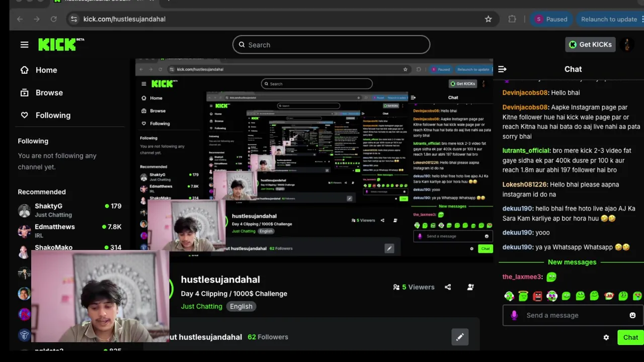
Task: Click lutrants_official username in chat
Action: (x=526, y=150)
